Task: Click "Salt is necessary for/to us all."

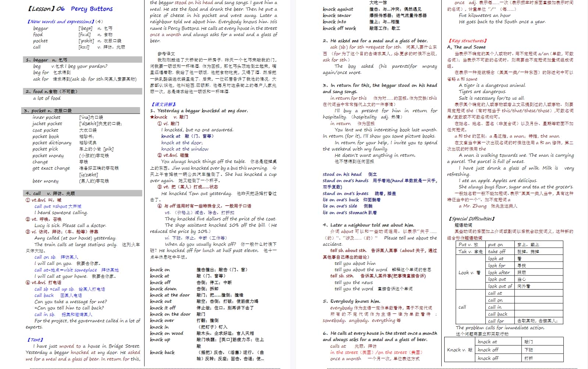Action: (x=492, y=98)
